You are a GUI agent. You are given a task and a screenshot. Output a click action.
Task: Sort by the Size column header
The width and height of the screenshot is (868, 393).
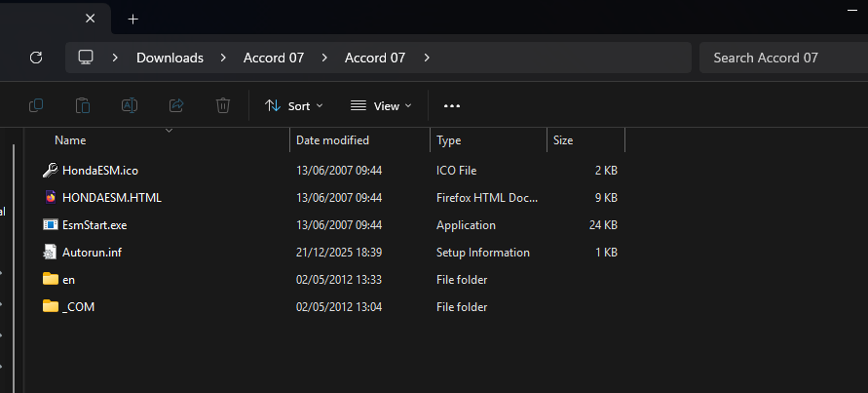click(563, 140)
